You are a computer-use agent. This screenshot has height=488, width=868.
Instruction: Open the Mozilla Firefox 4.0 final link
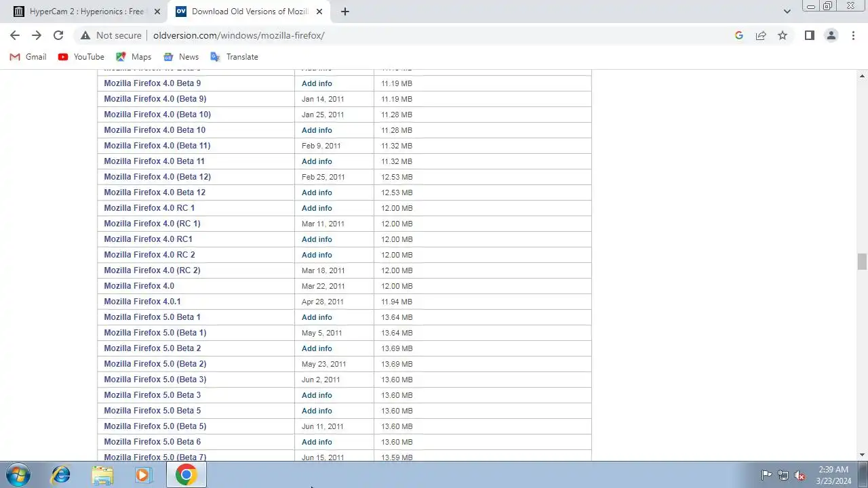(x=139, y=286)
